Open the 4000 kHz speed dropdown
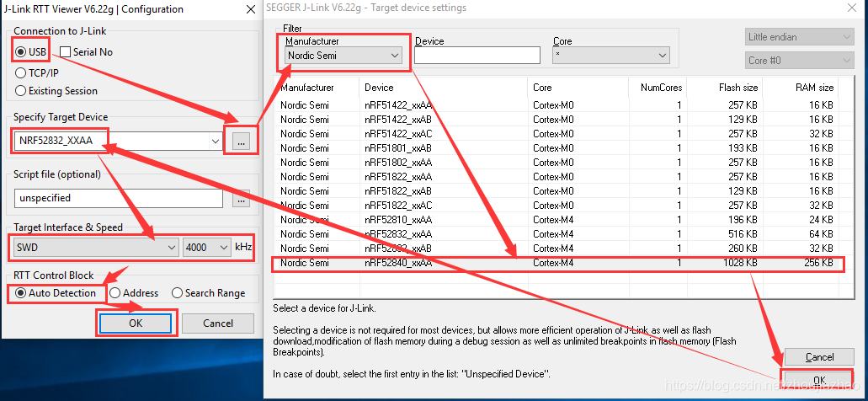This screenshot has width=868, height=401. click(x=206, y=248)
